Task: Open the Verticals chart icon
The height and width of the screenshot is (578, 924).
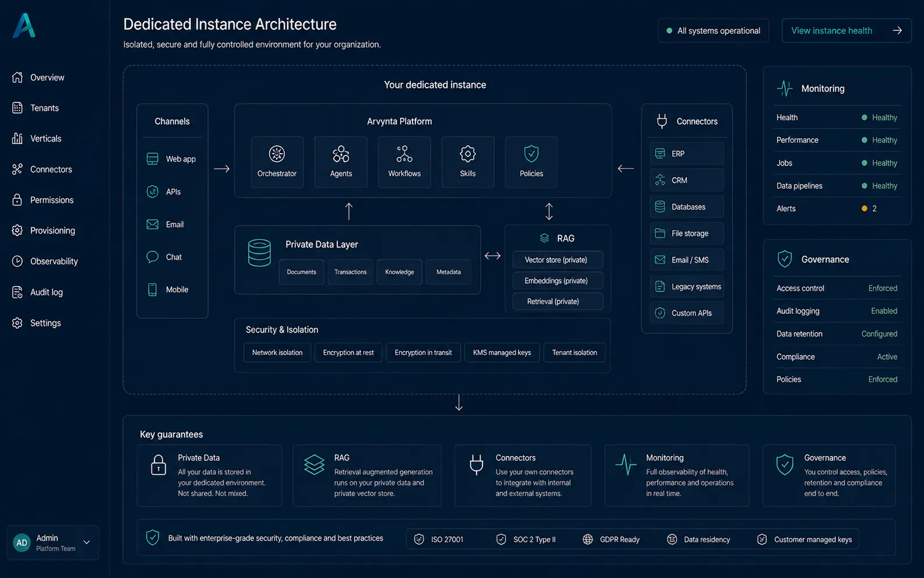Action: pyautogui.click(x=17, y=138)
